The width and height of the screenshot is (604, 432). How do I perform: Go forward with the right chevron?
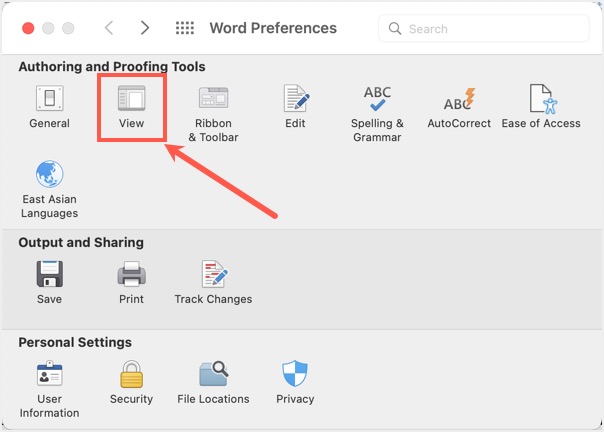click(x=145, y=28)
